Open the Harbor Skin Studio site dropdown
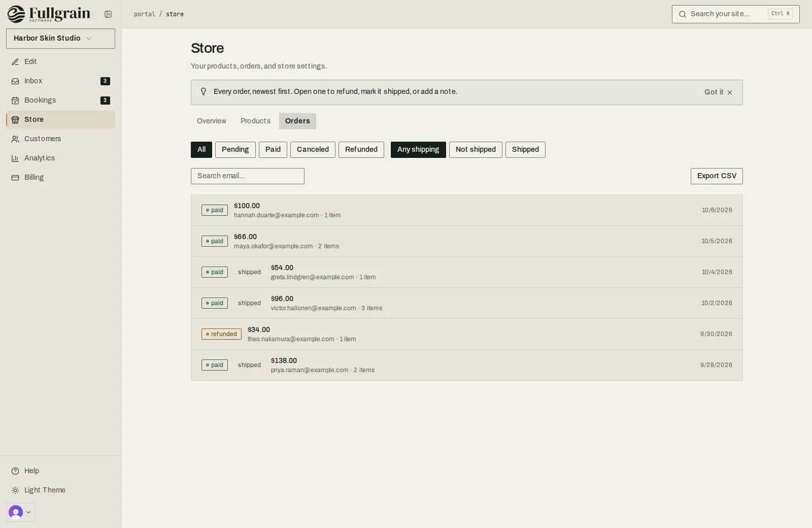 coord(60,39)
